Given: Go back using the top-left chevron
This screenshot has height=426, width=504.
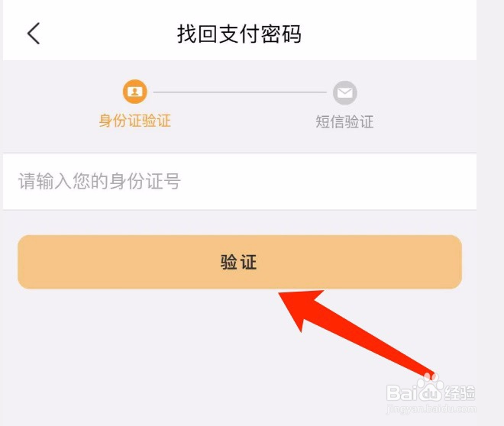Looking at the screenshot, I should click(34, 33).
